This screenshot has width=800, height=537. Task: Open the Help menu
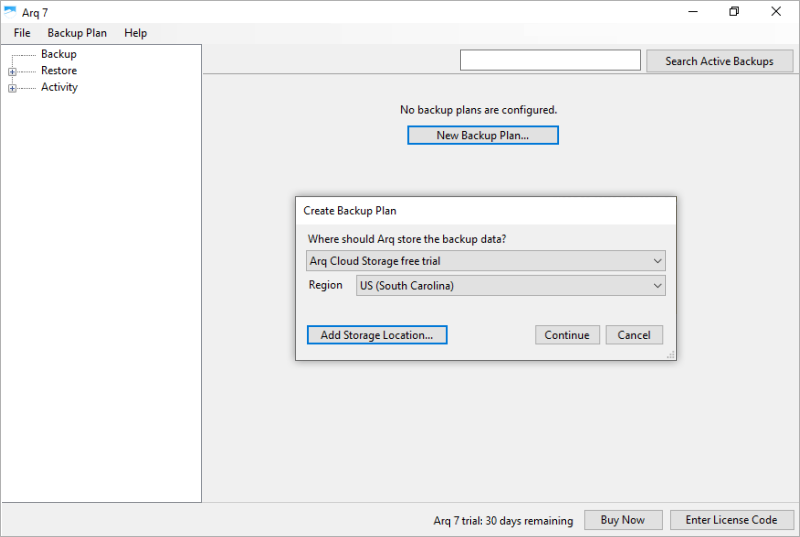pos(136,33)
